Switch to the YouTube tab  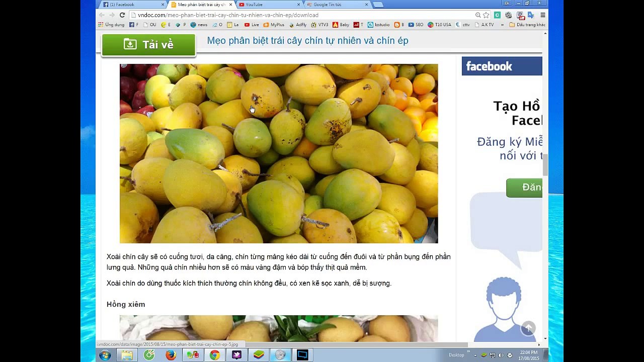(x=268, y=5)
